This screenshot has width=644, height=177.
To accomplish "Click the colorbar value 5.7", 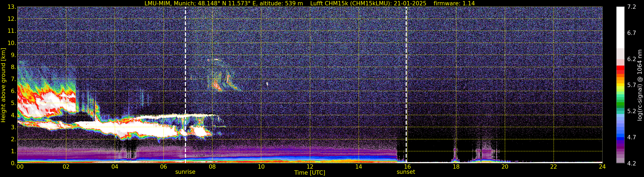I will point(632,85).
